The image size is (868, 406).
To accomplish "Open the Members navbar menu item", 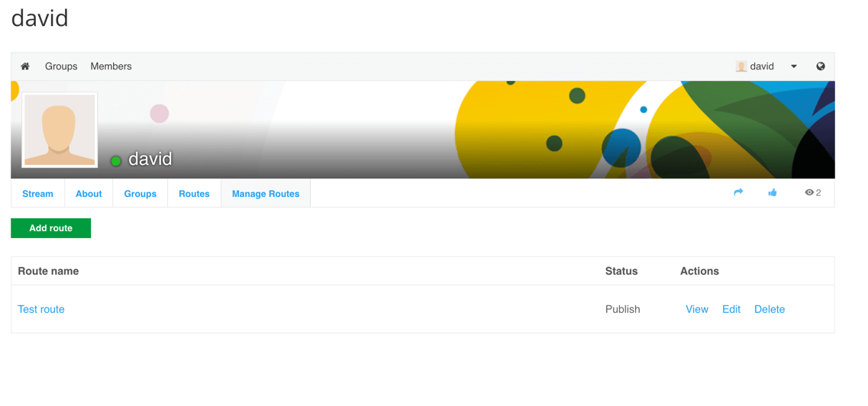I will pyautogui.click(x=111, y=66).
